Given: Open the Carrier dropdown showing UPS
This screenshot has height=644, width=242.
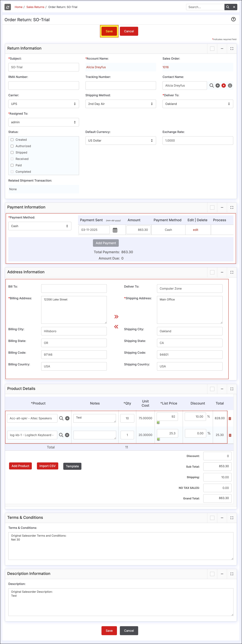Looking at the screenshot, I should tap(44, 104).
